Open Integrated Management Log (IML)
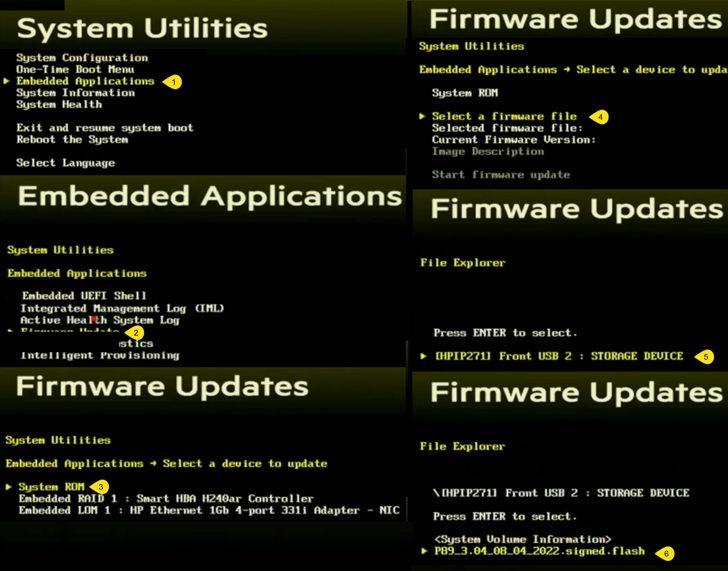The width and height of the screenshot is (728, 571). click(x=122, y=308)
